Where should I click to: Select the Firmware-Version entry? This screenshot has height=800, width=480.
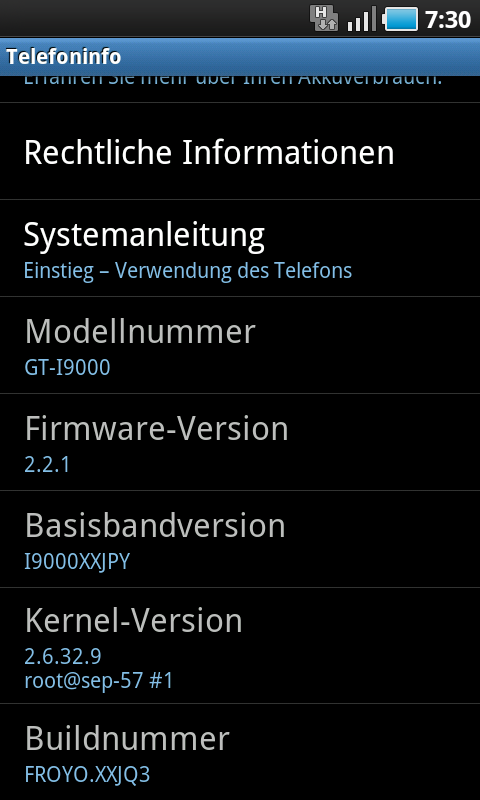tap(240, 442)
